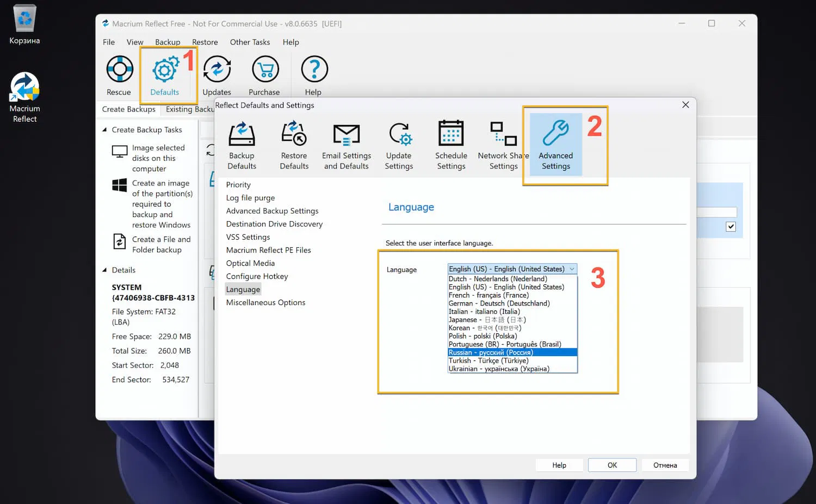The image size is (816, 504).
Task: Click Create a File and Folder backup
Action: click(x=162, y=245)
